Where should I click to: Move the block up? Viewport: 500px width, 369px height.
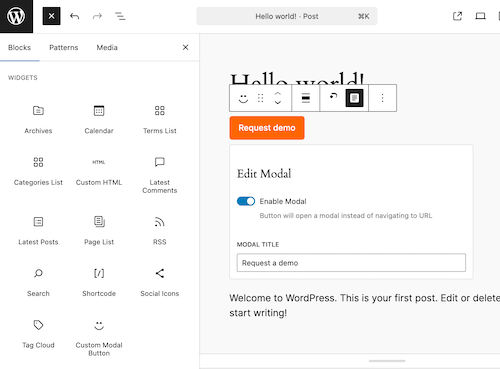[278, 94]
